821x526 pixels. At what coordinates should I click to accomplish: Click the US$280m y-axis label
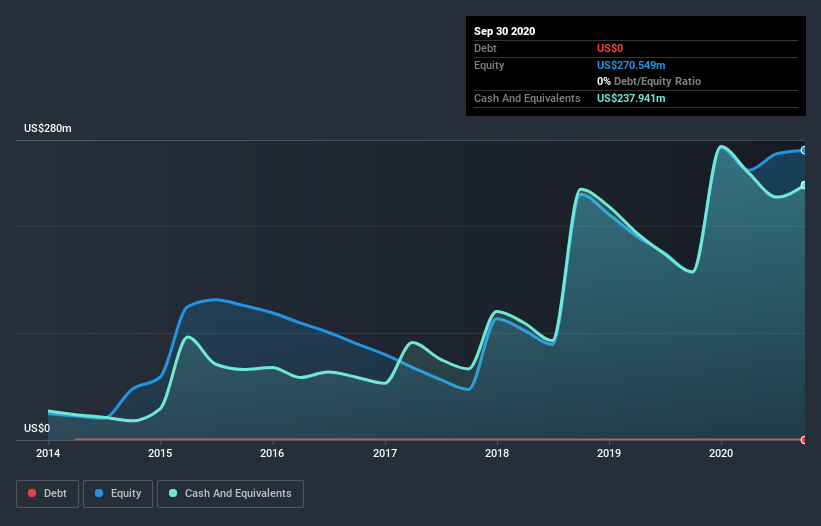tap(48, 128)
